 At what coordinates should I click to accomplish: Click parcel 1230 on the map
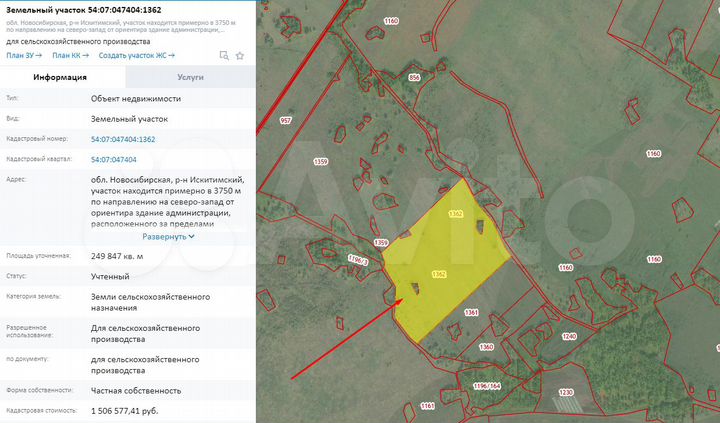[565, 392]
